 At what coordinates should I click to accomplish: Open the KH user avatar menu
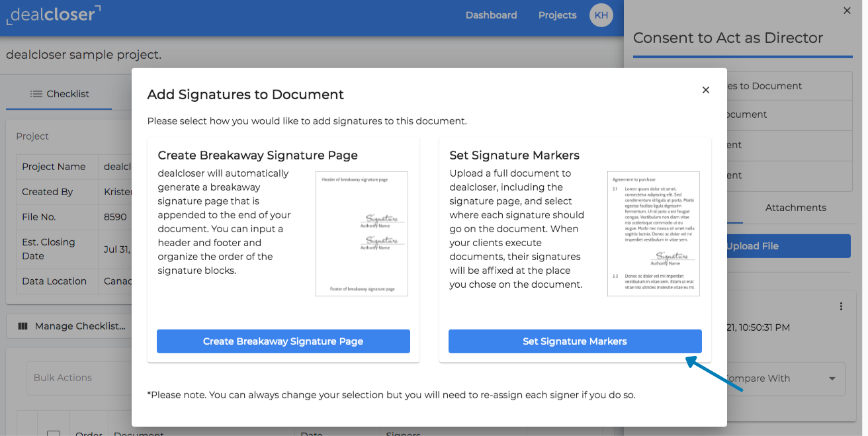pyautogui.click(x=601, y=15)
